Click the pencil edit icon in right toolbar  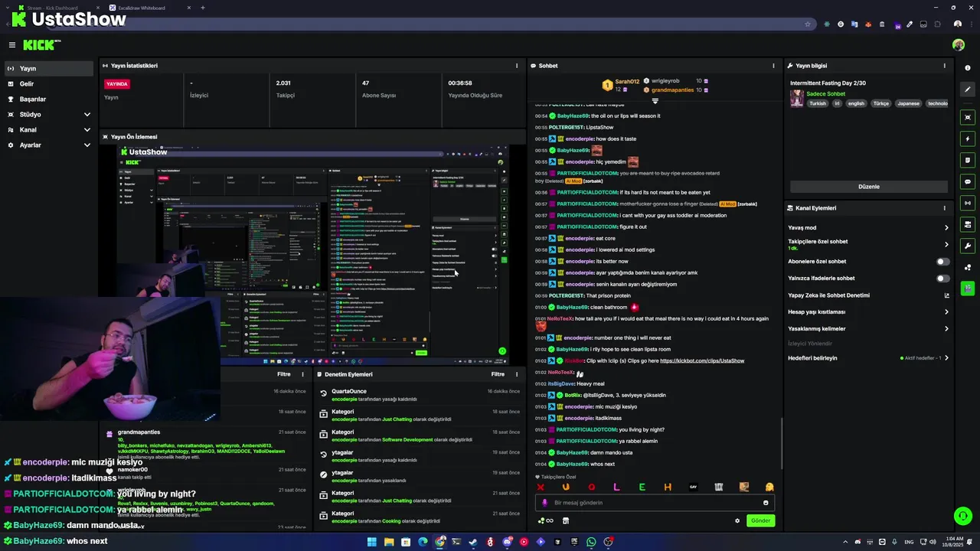pyautogui.click(x=968, y=90)
